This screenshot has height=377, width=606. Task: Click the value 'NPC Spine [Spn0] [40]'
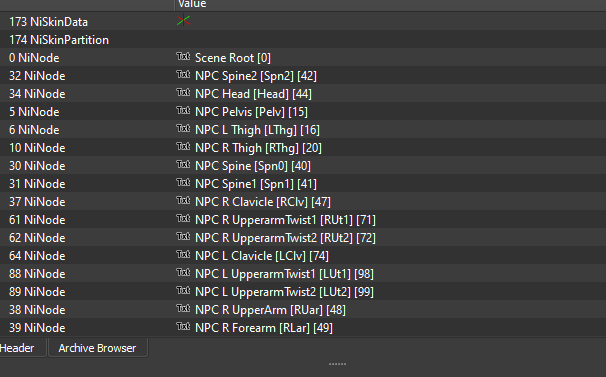click(253, 166)
